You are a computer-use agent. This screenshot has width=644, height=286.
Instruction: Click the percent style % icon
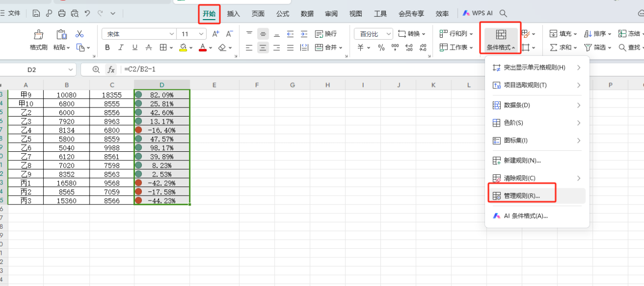[x=381, y=47]
